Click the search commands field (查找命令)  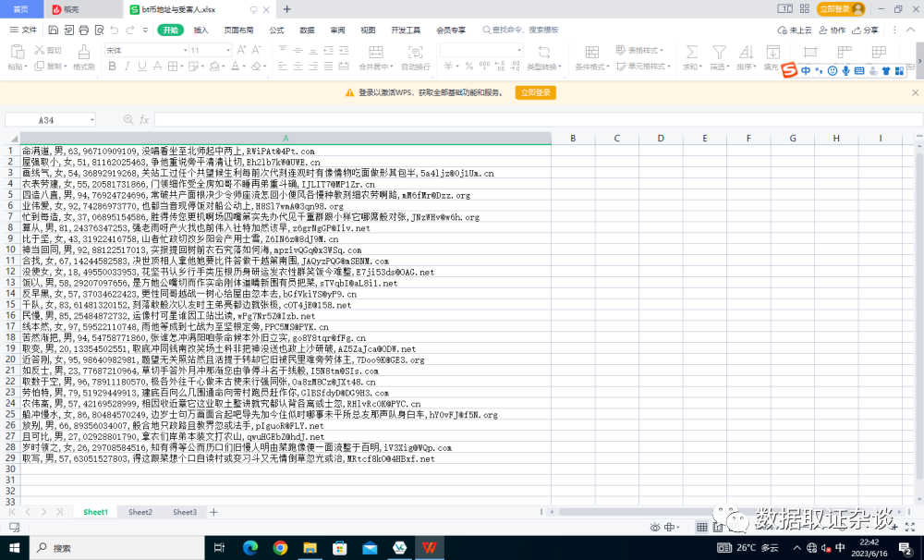521,30
